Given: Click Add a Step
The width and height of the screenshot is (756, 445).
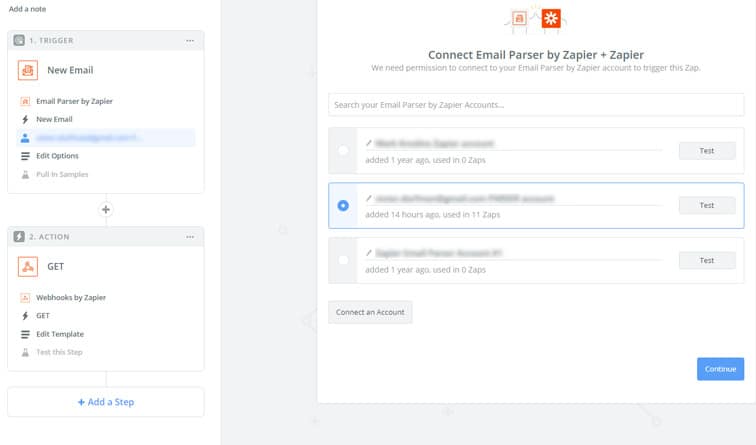Looking at the screenshot, I should click(106, 402).
